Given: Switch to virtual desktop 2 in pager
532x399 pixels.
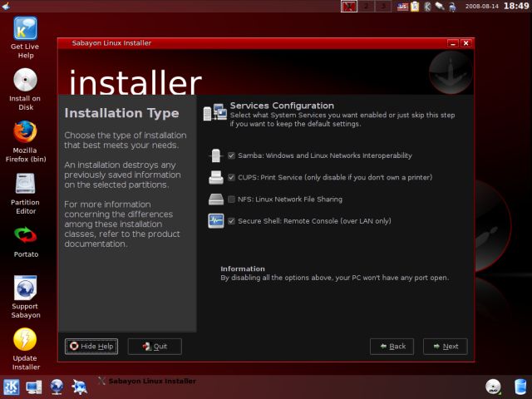Looking at the screenshot, I should (366, 7).
